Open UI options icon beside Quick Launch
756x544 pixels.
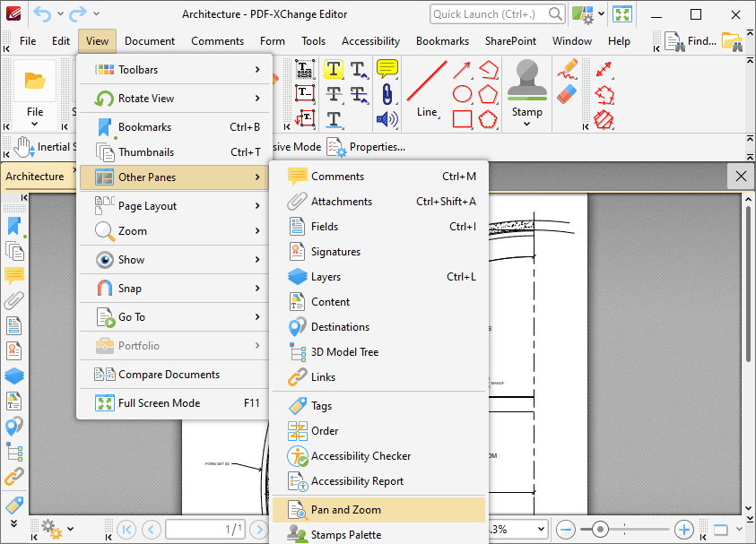tap(583, 14)
